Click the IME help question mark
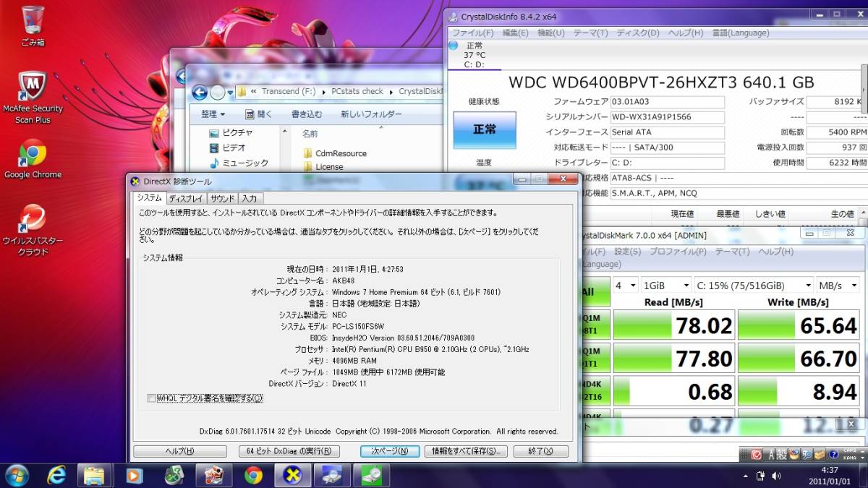The height and width of the screenshot is (488, 868). (x=833, y=455)
